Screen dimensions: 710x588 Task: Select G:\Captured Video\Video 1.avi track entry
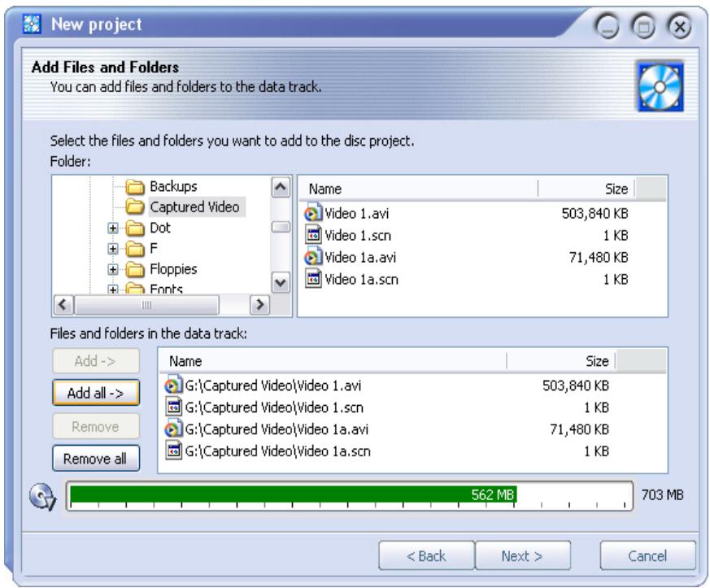coord(273,385)
